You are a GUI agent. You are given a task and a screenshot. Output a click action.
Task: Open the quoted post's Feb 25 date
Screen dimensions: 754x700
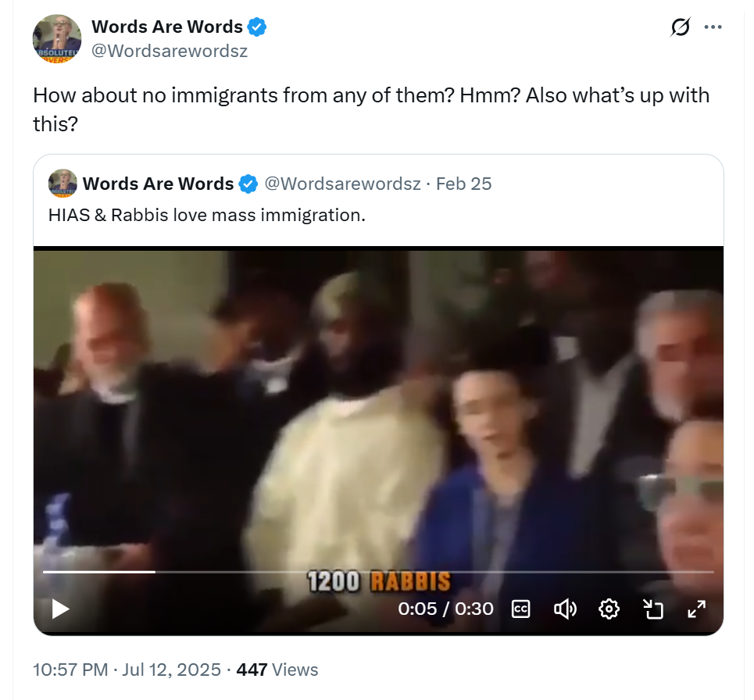pyautogui.click(x=463, y=184)
